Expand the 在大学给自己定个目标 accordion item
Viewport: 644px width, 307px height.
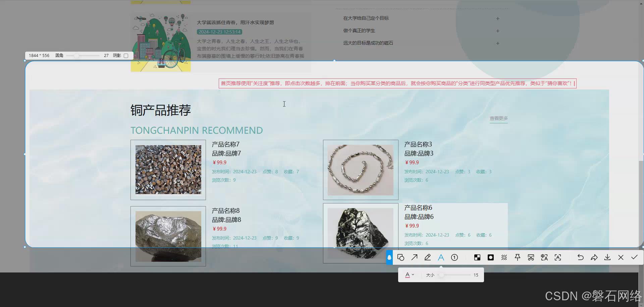tap(498, 18)
